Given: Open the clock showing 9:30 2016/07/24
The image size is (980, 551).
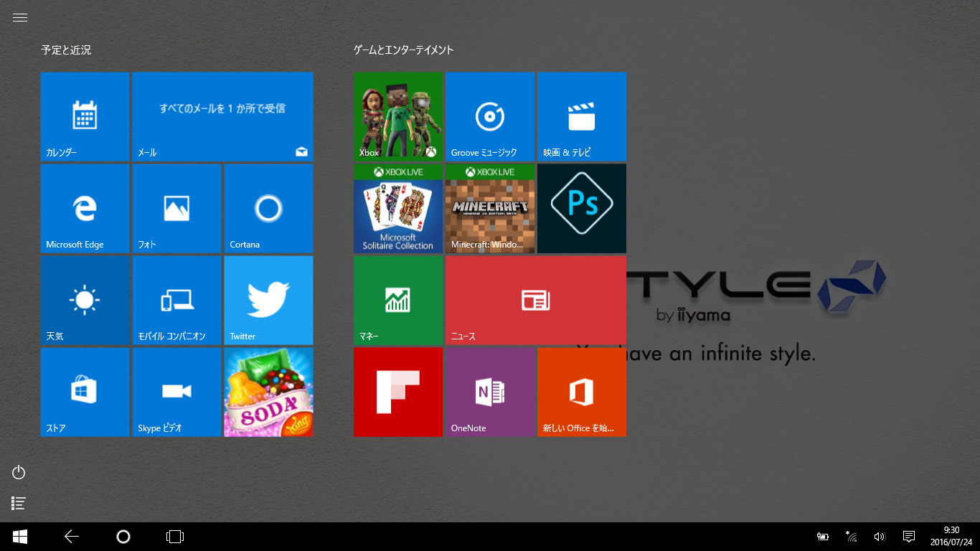Looking at the screenshot, I should [951, 537].
